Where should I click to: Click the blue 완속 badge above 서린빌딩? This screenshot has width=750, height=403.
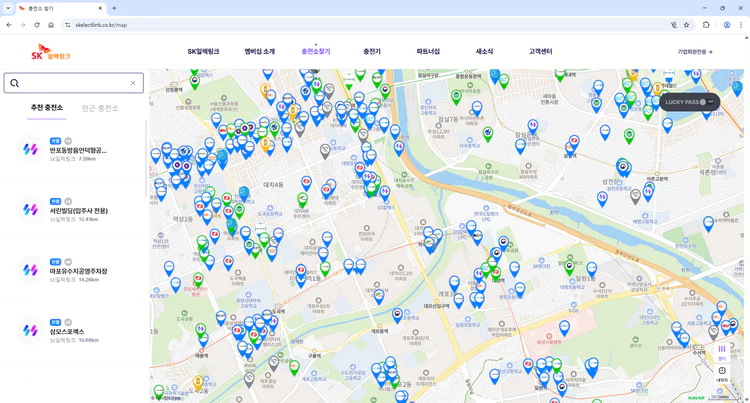pos(55,201)
